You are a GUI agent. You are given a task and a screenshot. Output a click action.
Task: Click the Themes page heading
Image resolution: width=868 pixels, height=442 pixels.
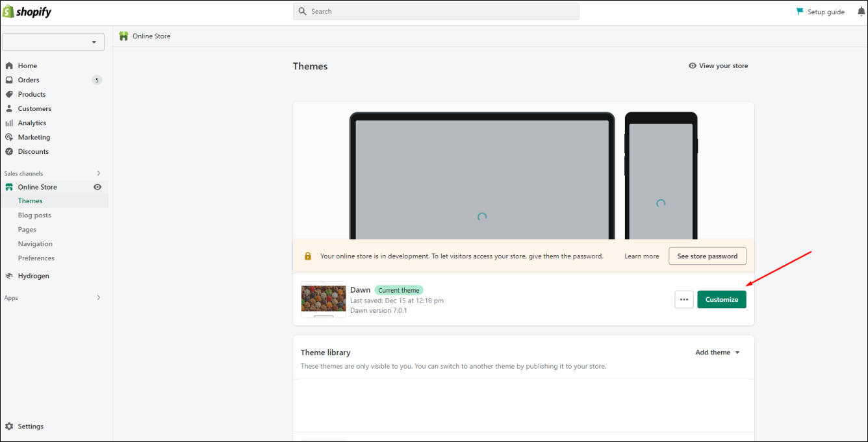[x=311, y=66]
